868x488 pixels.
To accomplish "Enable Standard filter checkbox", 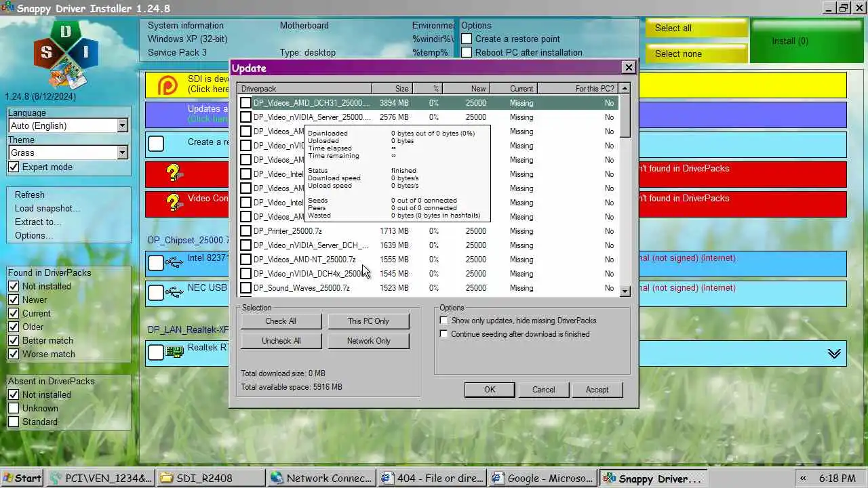I will (14, 422).
